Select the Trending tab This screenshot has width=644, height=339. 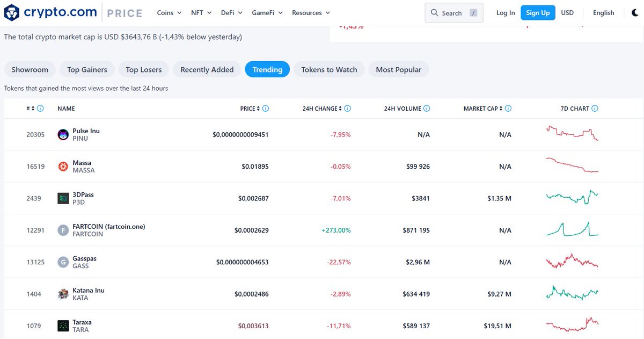[267, 69]
